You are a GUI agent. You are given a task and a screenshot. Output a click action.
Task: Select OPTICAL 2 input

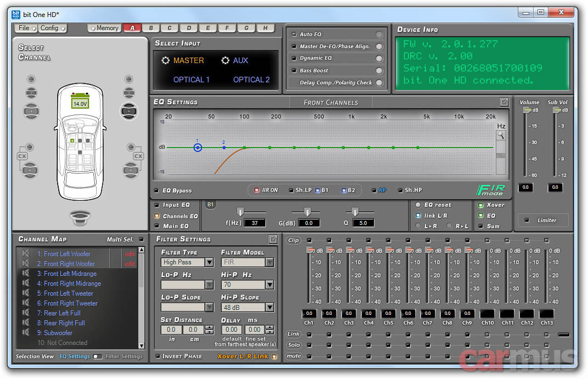(251, 80)
